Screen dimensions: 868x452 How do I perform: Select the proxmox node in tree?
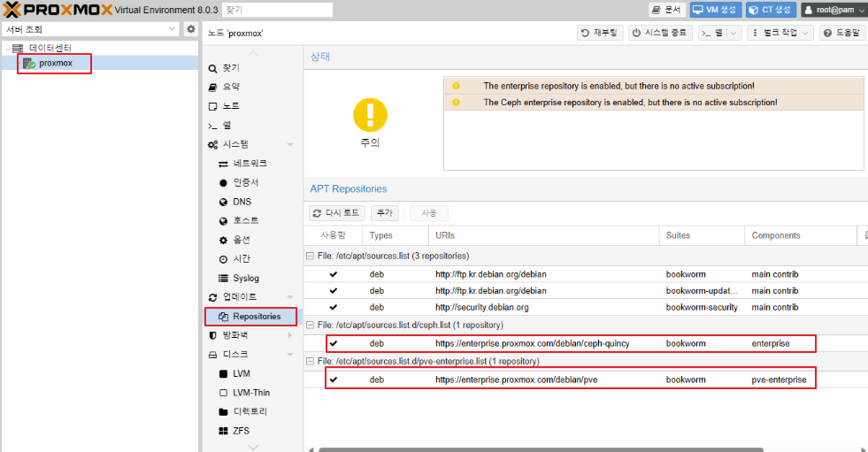(x=56, y=63)
